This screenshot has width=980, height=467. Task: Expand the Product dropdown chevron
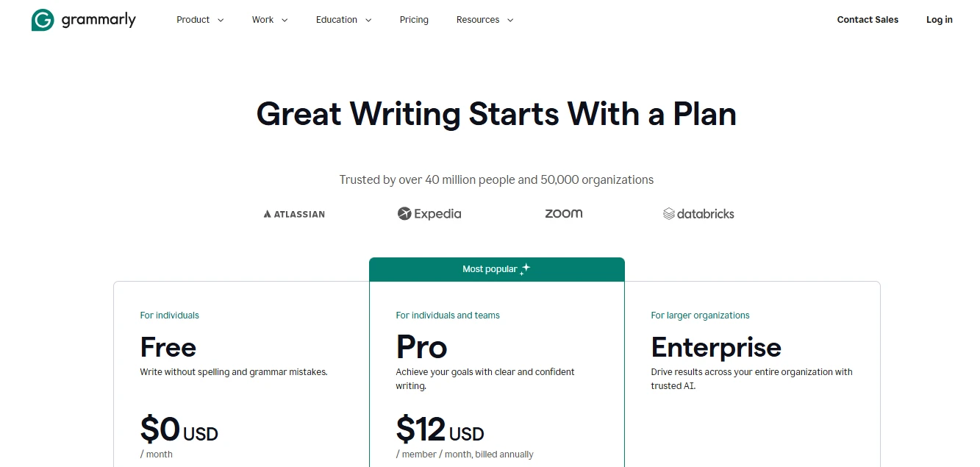point(221,21)
